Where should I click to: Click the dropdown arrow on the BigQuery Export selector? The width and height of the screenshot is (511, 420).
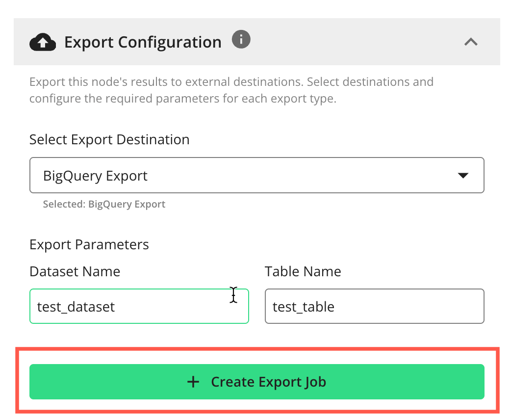(463, 175)
